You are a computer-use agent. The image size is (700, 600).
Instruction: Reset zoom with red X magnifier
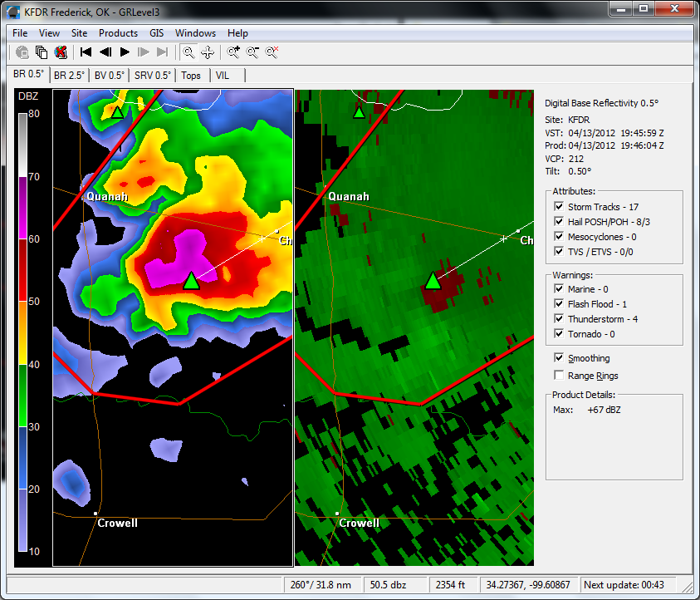[272, 52]
